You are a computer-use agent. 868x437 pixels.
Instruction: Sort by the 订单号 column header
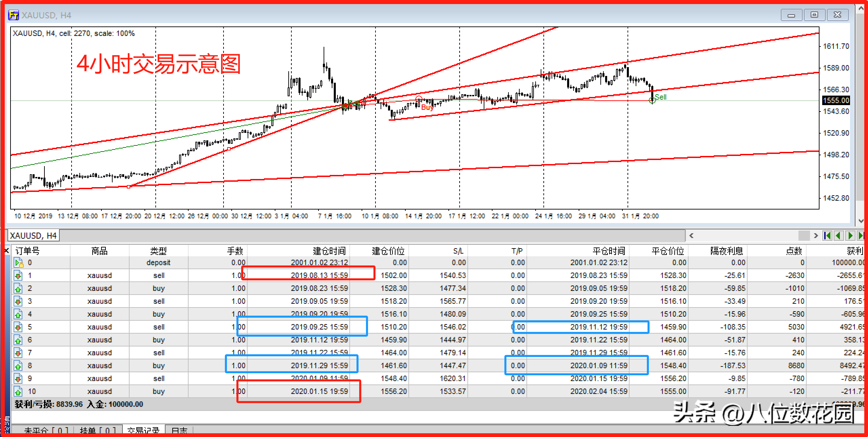(x=41, y=251)
